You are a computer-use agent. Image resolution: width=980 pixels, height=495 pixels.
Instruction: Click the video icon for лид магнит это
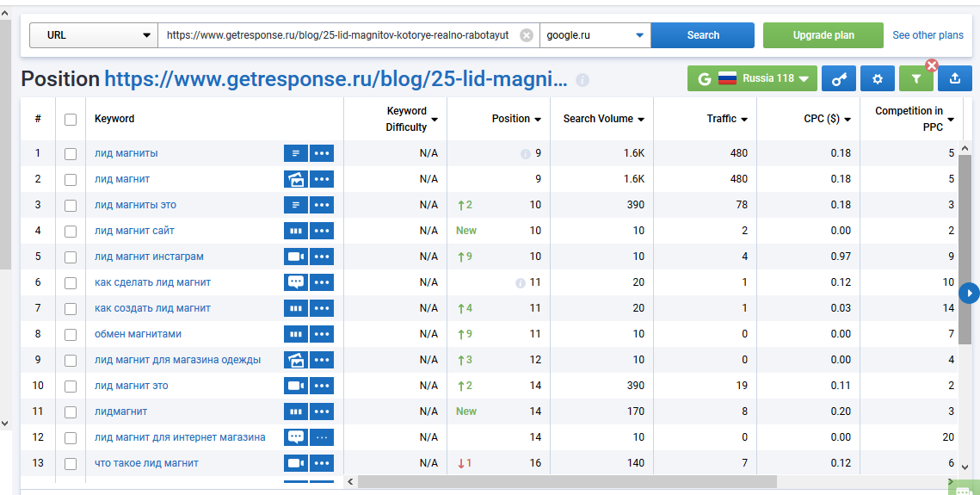tap(296, 386)
